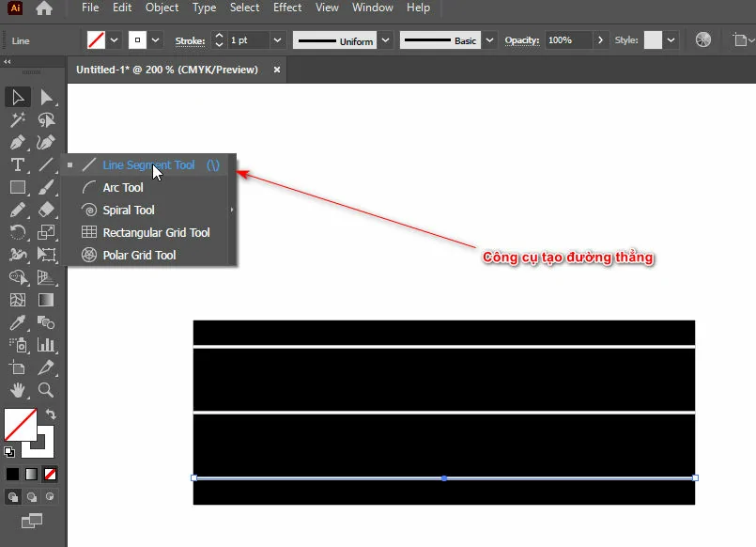Screen dimensions: 756x547
Task: Click the Home icon
Action: [x=44, y=8]
